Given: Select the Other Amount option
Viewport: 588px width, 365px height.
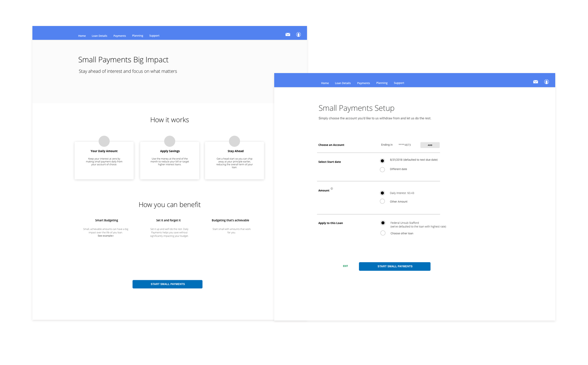Looking at the screenshot, I should 382,201.
